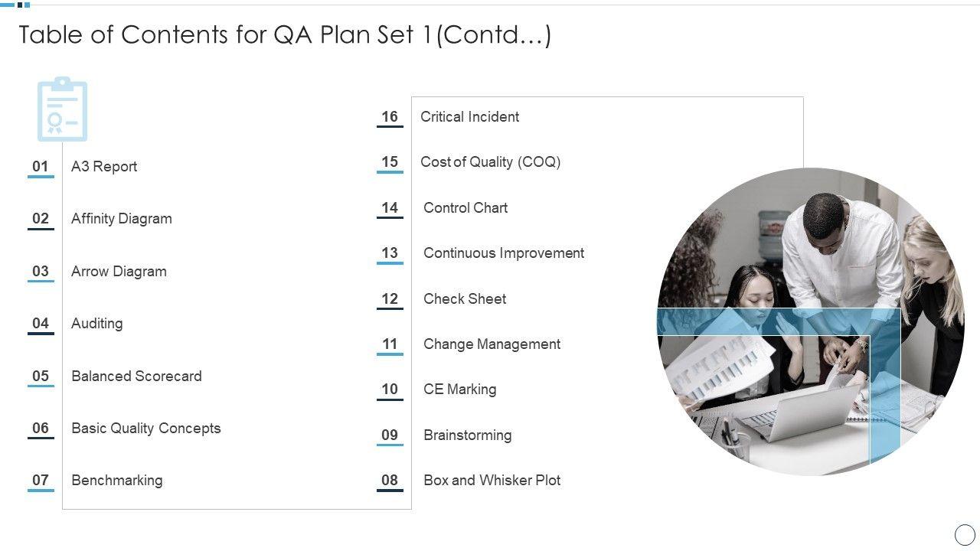
Task: Click Basic Quality Concepts
Action: click(145, 429)
